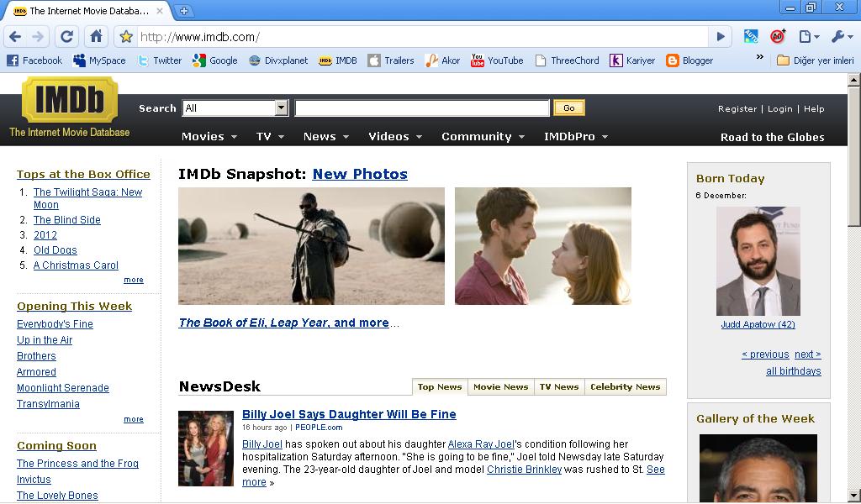Open the Up in the Air link
Screen dimensions: 861x504
tap(45, 340)
